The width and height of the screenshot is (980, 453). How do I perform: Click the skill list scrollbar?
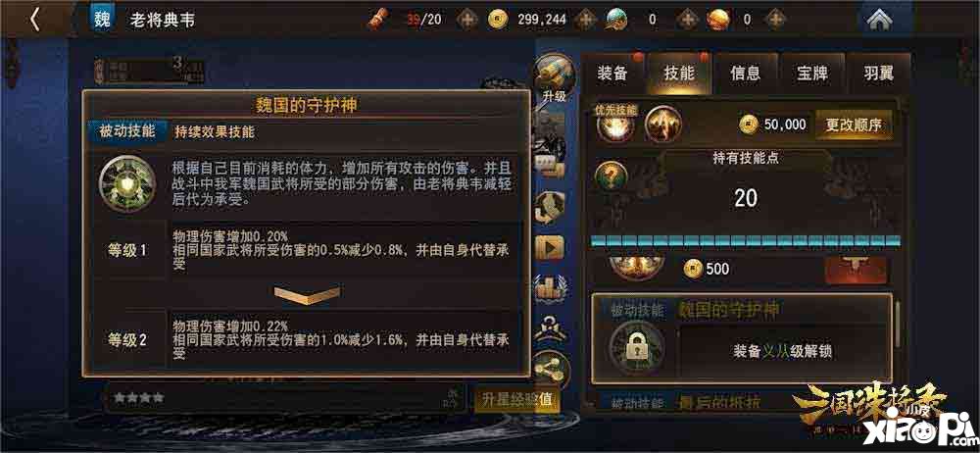click(x=898, y=326)
